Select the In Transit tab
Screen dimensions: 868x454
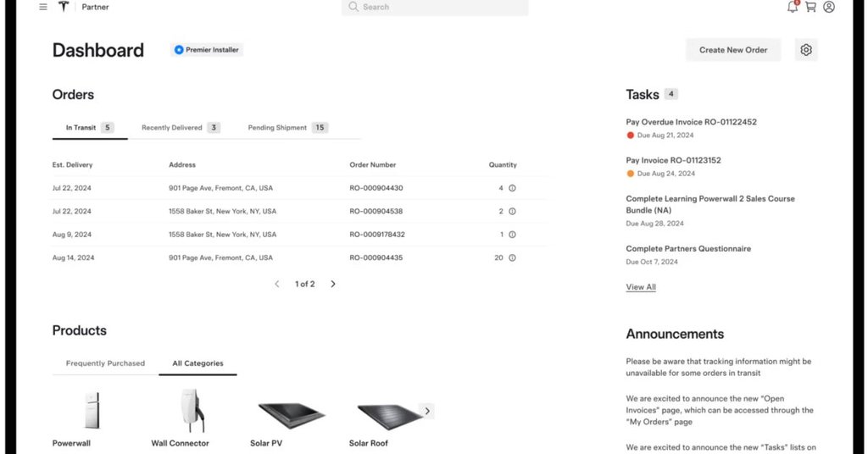90,128
